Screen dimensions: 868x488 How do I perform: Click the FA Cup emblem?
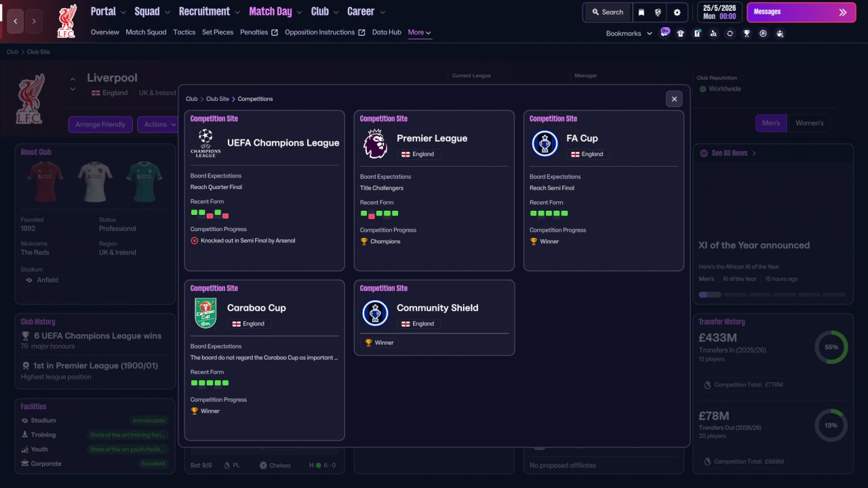[545, 144]
